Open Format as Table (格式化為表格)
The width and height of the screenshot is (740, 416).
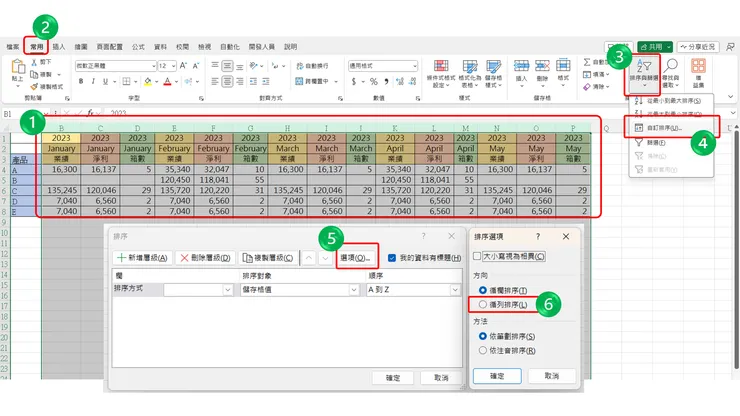(470, 74)
